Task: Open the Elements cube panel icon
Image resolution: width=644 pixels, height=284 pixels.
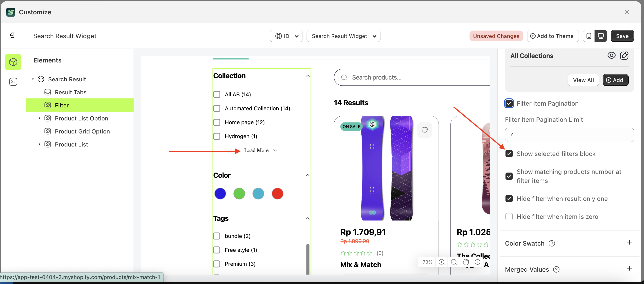Action: pyautogui.click(x=13, y=62)
